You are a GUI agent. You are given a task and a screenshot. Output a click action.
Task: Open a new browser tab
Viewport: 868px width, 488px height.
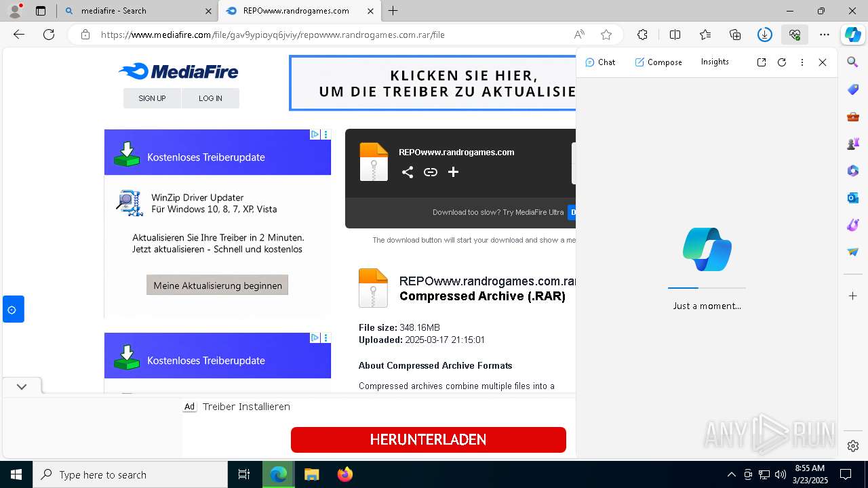pyautogui.click(x=393, y=11)
